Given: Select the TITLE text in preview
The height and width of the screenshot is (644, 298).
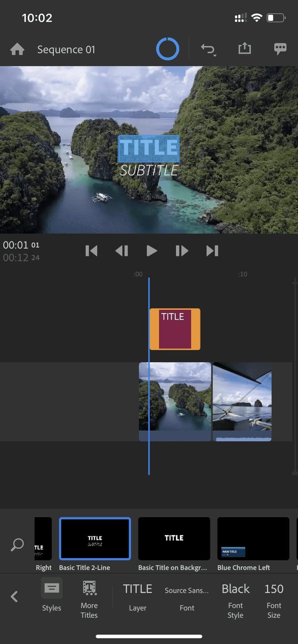Looking at the screenshot, I should 149,148.
